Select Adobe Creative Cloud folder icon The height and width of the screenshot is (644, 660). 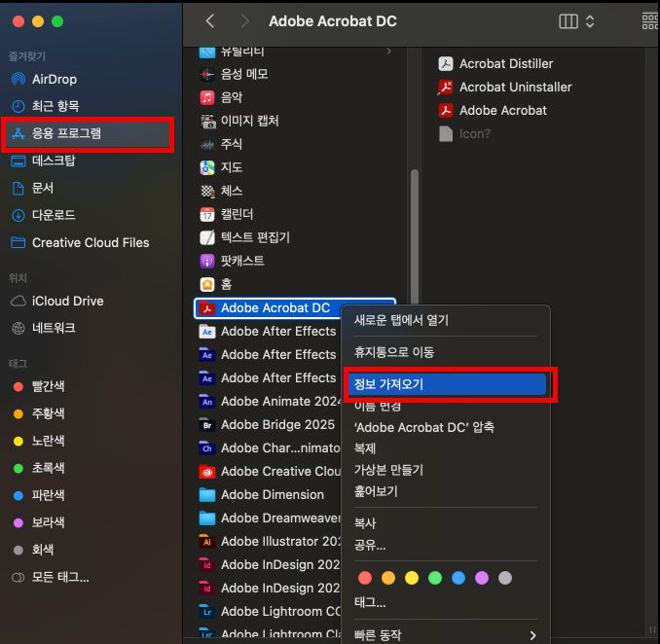(207, 472)
